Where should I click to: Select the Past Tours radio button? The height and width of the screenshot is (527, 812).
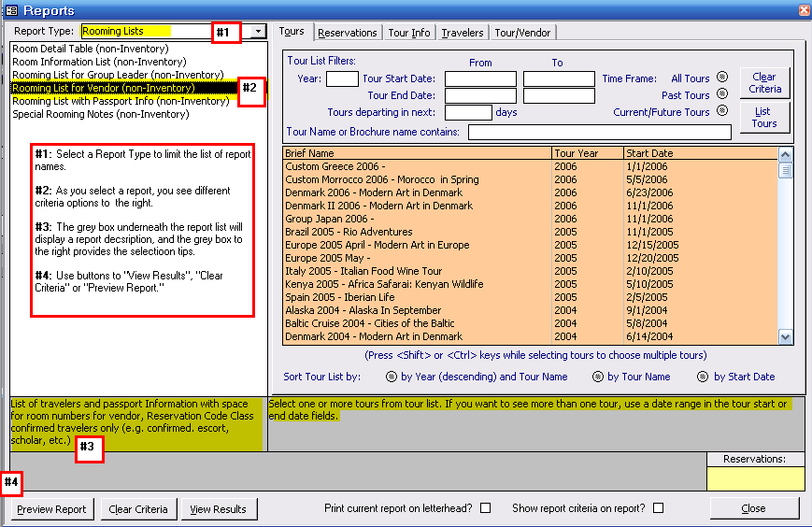(x=722, y=95)
